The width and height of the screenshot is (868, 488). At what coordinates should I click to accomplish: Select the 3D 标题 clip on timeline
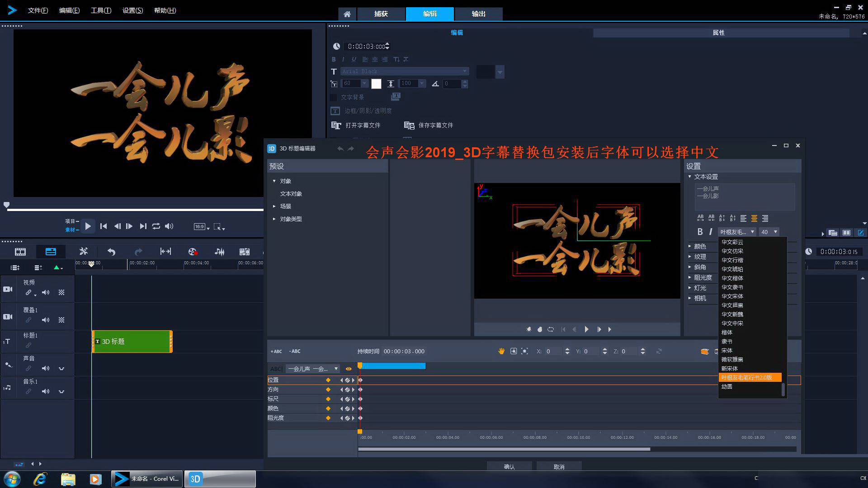pyautogui.click(x=132, y=342)
